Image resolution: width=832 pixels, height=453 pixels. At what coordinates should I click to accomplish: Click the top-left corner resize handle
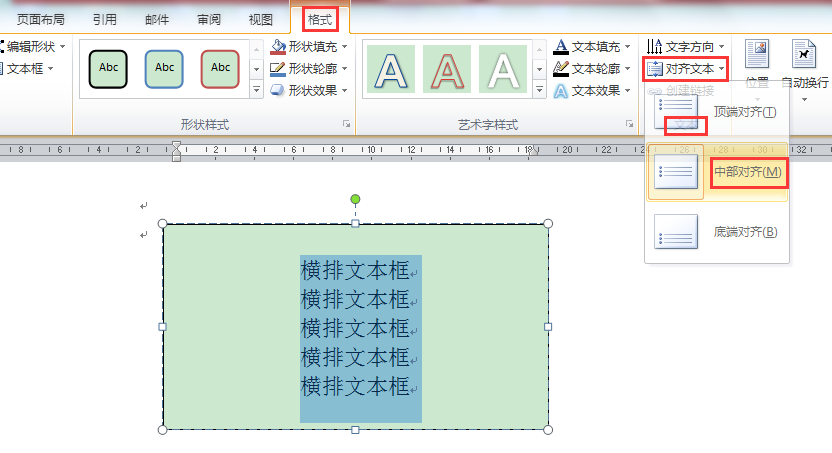tap(163, 224)
